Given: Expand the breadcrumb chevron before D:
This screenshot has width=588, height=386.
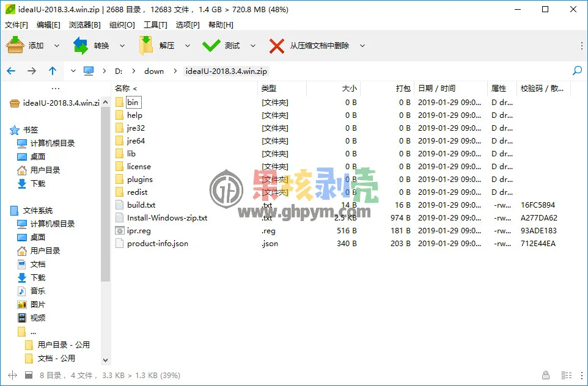Looking at the screenshot, I should [105, 71].
